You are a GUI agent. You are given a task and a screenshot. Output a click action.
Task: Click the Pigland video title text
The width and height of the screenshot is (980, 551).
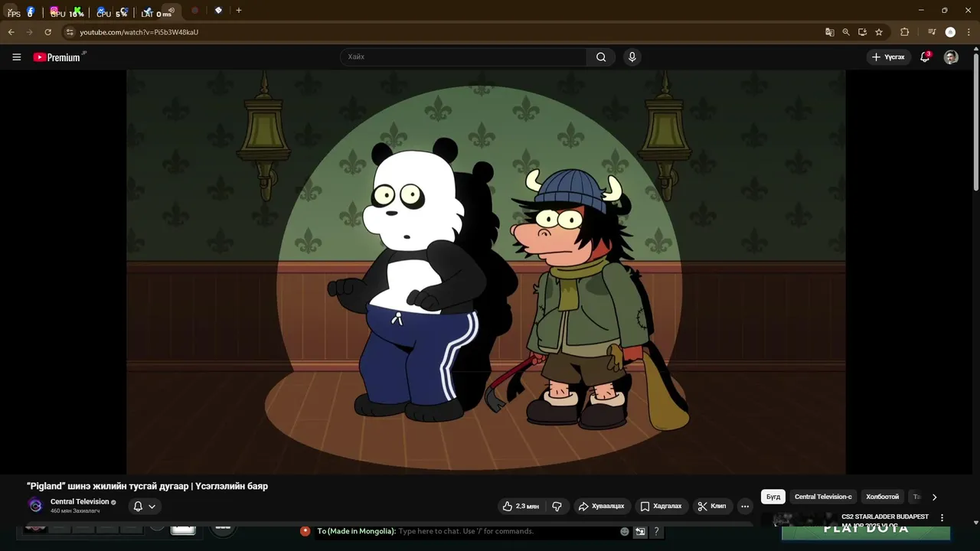click(147, 486)
